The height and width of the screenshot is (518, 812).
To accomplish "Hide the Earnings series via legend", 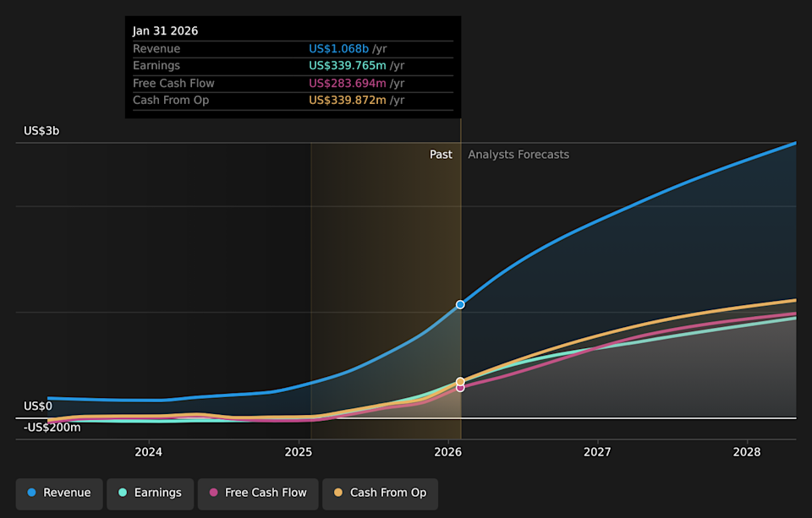I will (150, 493).
